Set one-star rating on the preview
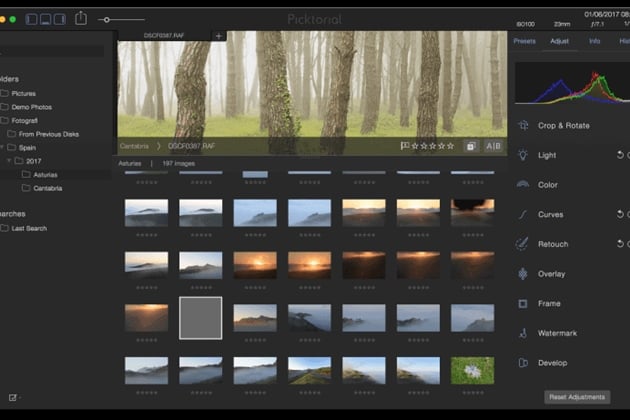 point(415,146)
